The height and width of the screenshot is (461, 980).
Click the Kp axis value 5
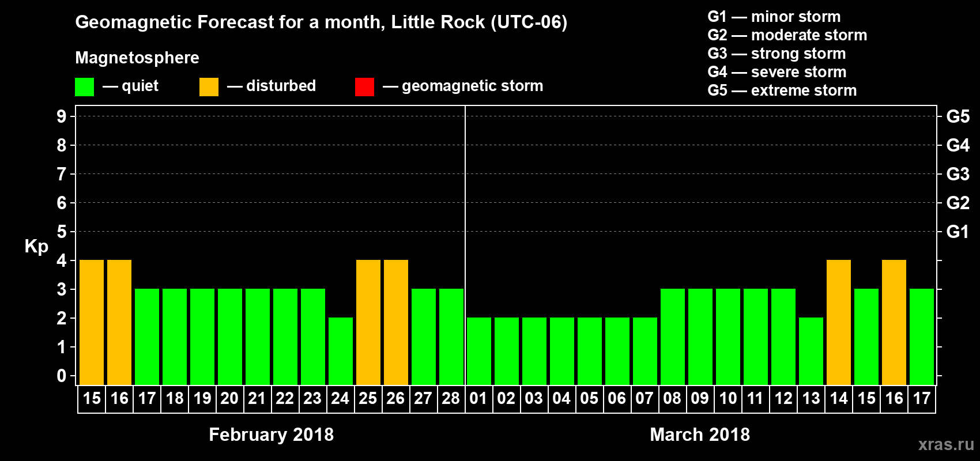coord(62,232)
